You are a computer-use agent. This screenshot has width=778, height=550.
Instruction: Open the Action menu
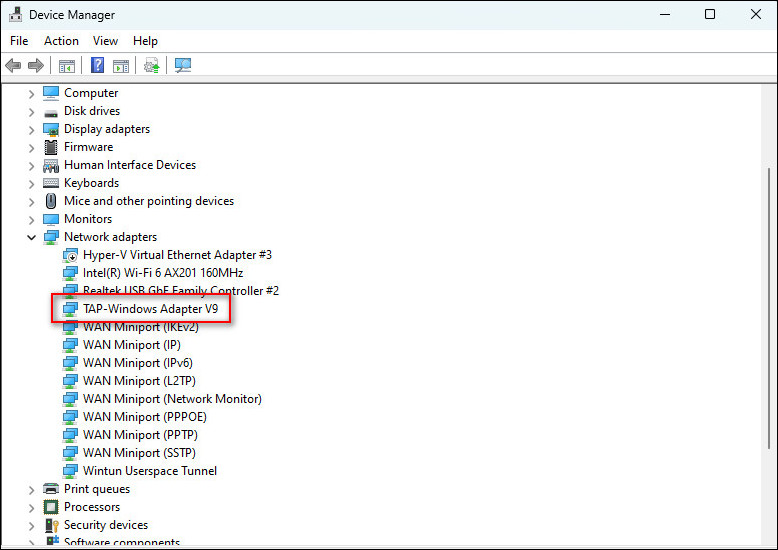pyautogui.click(x=61, y=41)
